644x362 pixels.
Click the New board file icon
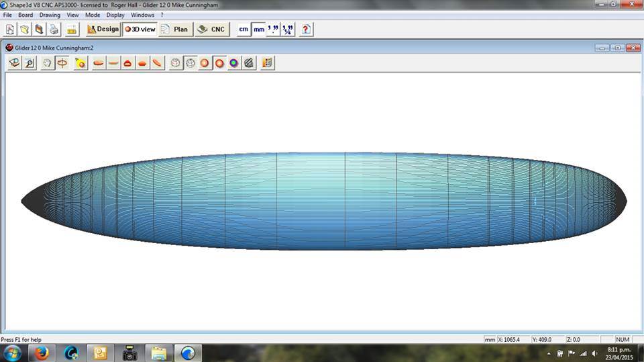coord(10,30)
